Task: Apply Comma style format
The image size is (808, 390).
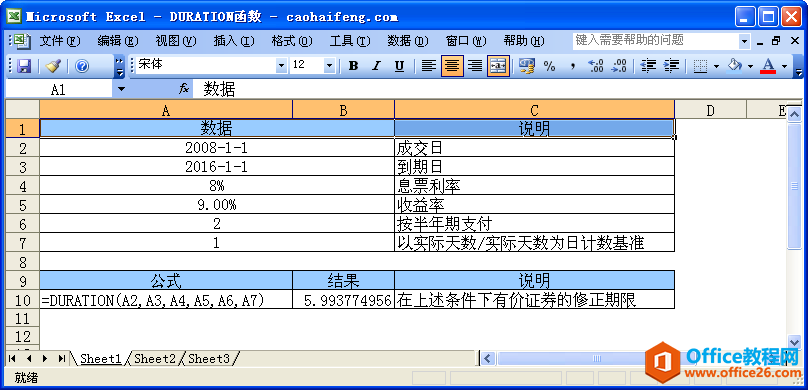Action: point(573,66)
